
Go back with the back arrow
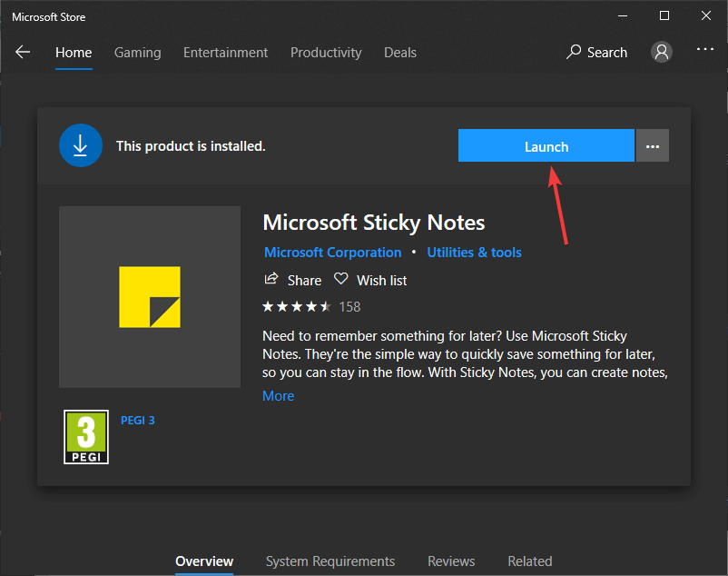(23, 52)
